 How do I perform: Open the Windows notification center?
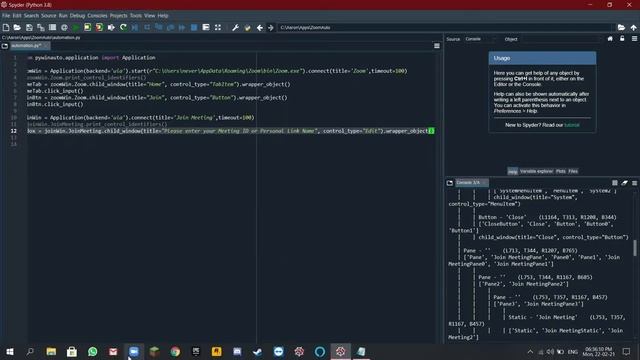pyautogui.click(x=626, y=351)
